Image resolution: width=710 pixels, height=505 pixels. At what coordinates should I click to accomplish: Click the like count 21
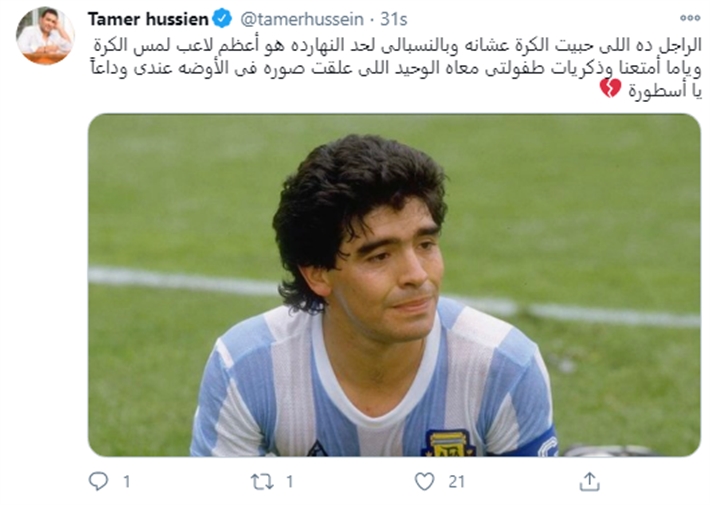456,482
